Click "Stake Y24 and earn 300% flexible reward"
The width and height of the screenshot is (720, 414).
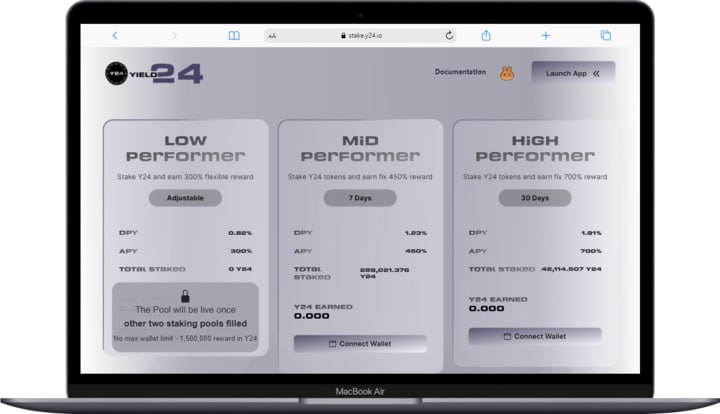tap(185, 177)
